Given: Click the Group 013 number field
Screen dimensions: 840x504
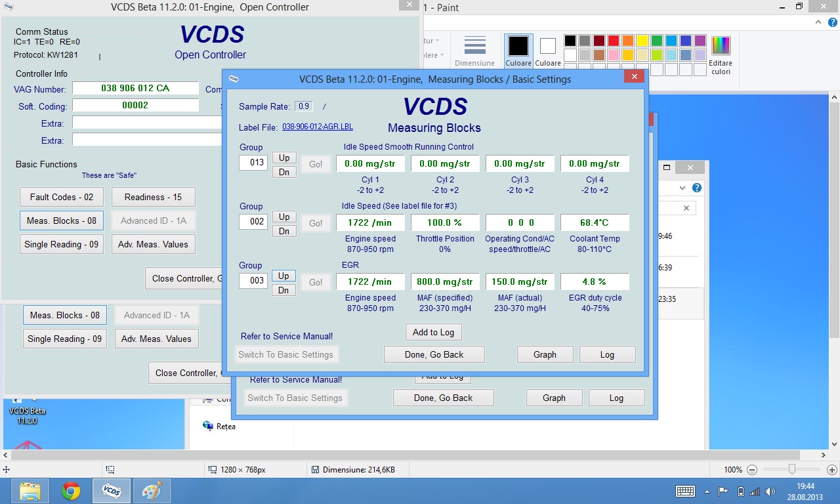Looking at the screenshot, I should (x=253, y=162).
